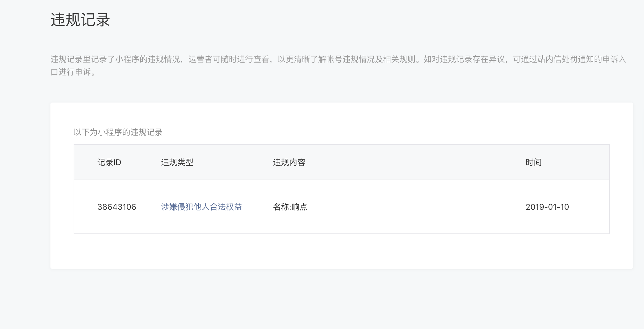This screenshot has width=644, height=329.
Task: Click the 口进行申诉 text line
Action: 73,72
